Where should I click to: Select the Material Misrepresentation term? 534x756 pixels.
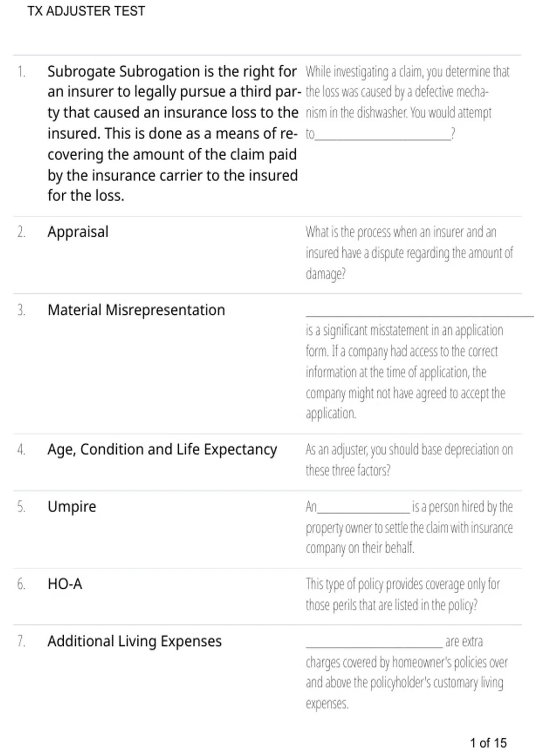(x=136, y=310)
